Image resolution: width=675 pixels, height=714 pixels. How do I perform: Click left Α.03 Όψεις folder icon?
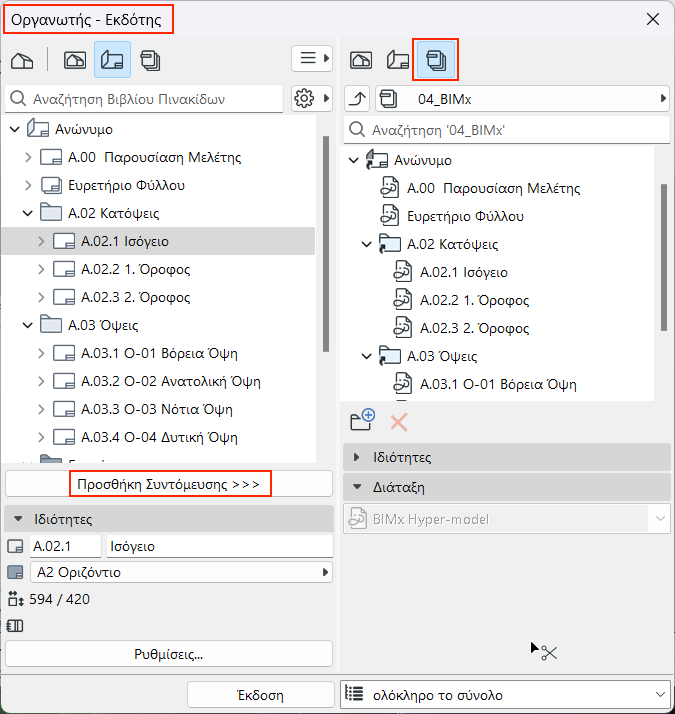(x=51, y=325)
